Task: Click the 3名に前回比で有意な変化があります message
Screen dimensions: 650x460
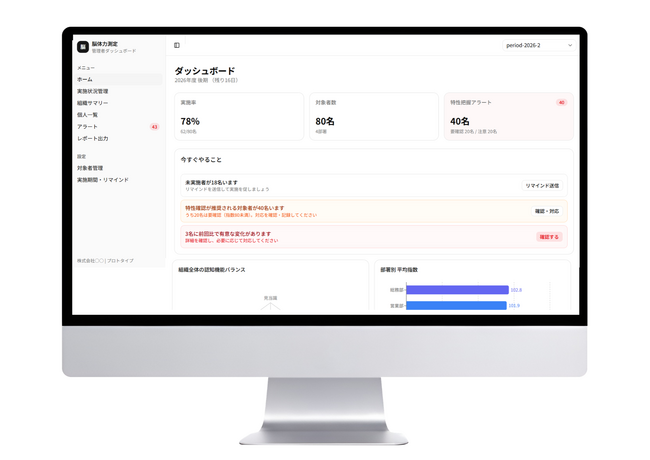Action: pyautogui.click(x=228, y=234)
